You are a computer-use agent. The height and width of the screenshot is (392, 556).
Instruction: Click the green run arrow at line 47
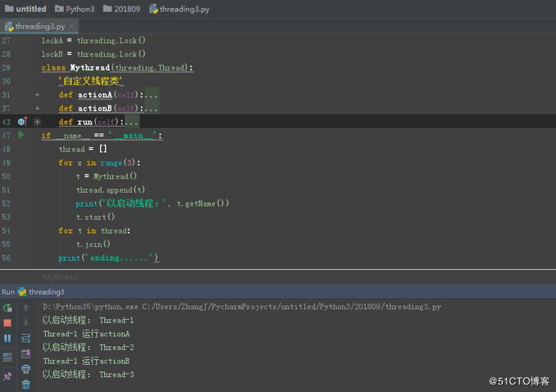pos(21,135)
